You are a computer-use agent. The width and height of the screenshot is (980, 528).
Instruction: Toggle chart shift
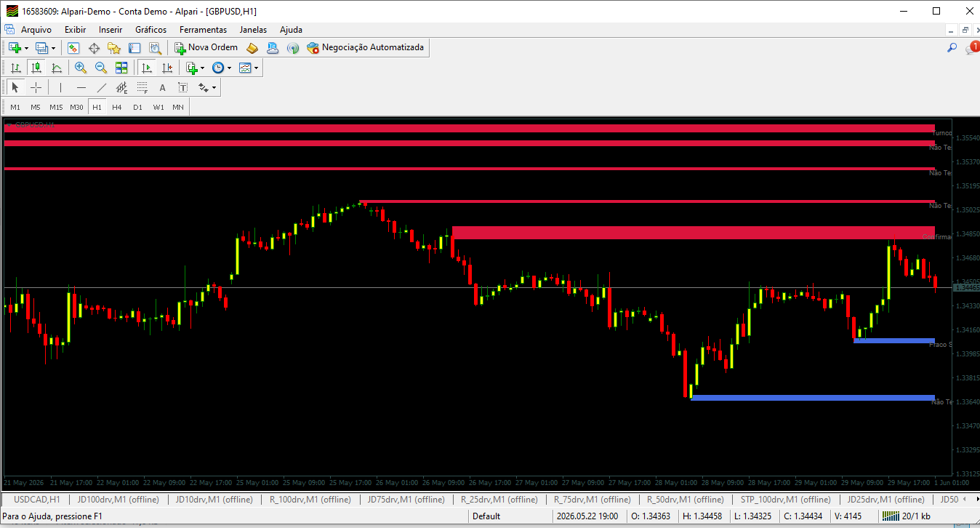[167, 68]
